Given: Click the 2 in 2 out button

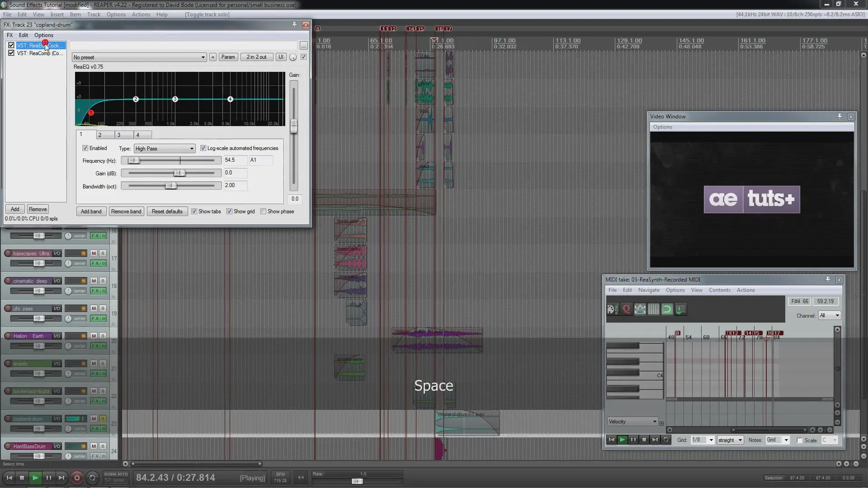Looking at the screenshot, I should [x=256, y=57].
